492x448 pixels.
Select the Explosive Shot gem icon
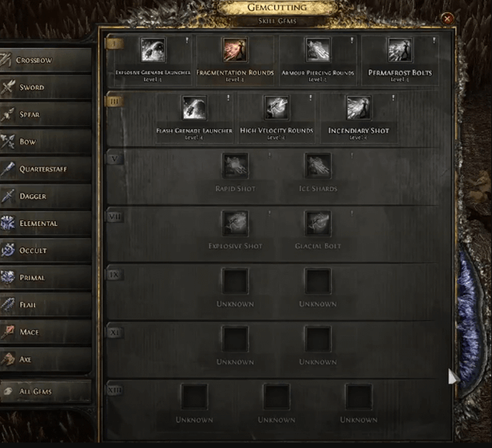pos(235,224)
